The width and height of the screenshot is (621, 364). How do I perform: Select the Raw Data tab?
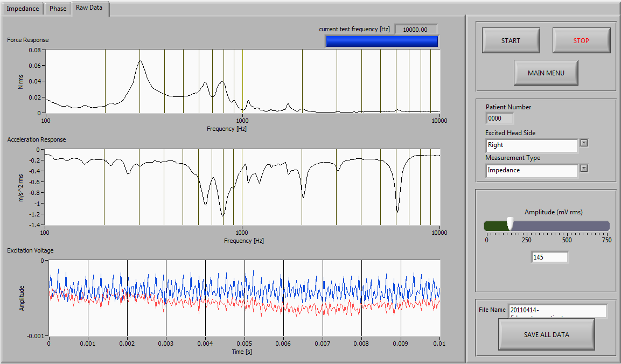(89, 8)
